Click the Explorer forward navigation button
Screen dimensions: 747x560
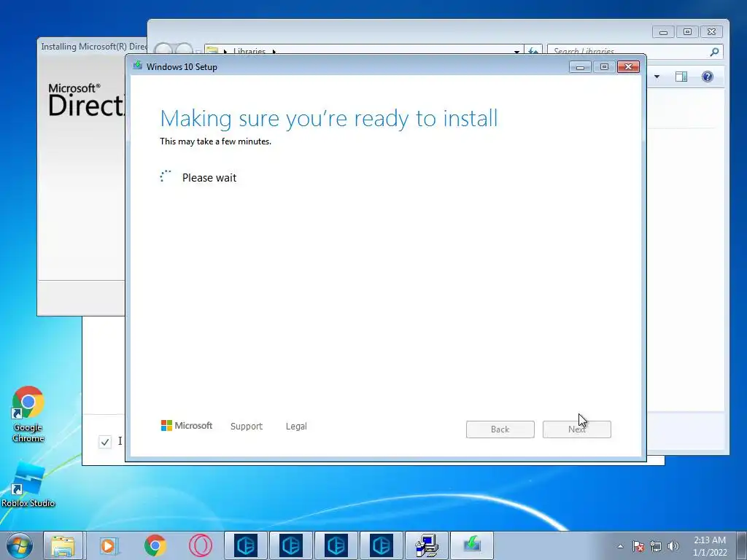click(x=183, y=50)
